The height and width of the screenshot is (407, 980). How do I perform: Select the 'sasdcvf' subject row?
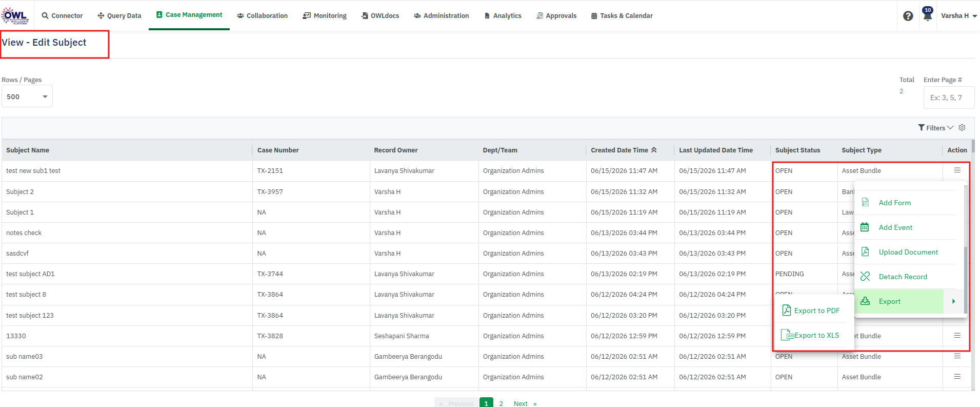[x=17, y=254]
